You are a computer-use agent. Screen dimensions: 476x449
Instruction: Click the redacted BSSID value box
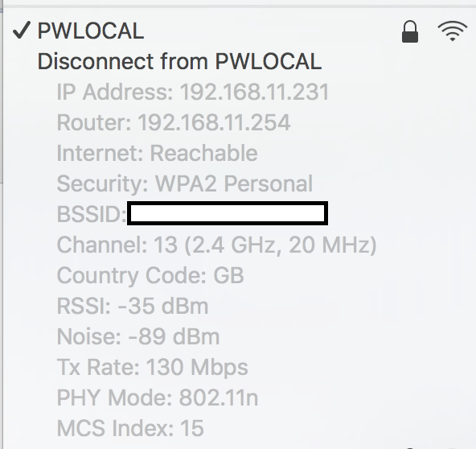click(x=228, y=213)
